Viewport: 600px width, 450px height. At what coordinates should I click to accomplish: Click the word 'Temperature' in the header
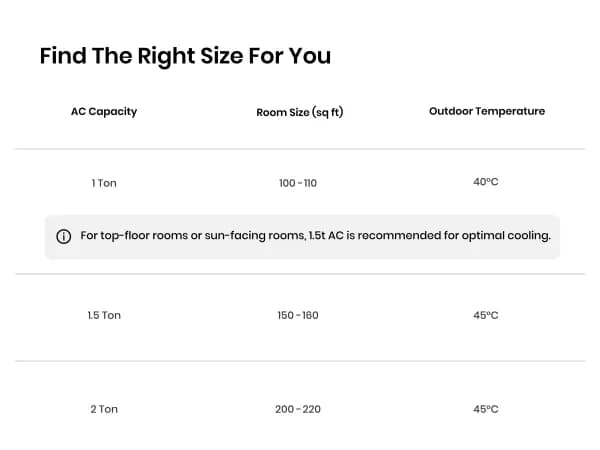coord(510,111)
